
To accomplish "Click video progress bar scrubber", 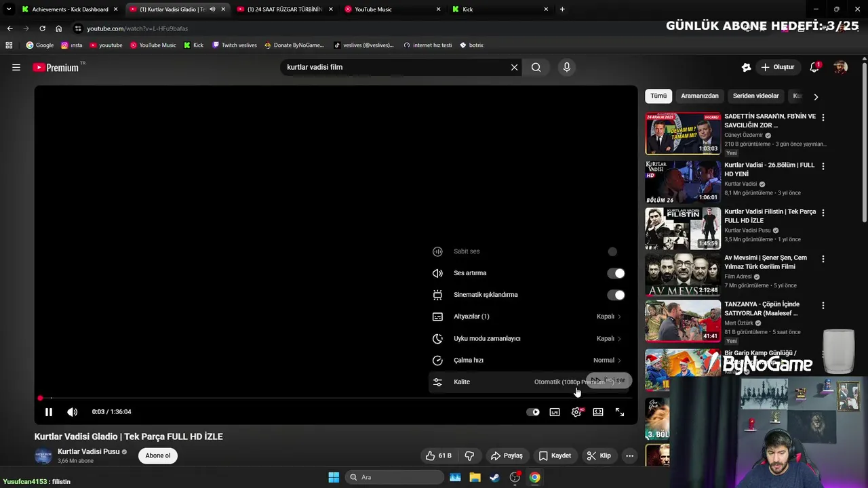I will click(x=40, y=399).
